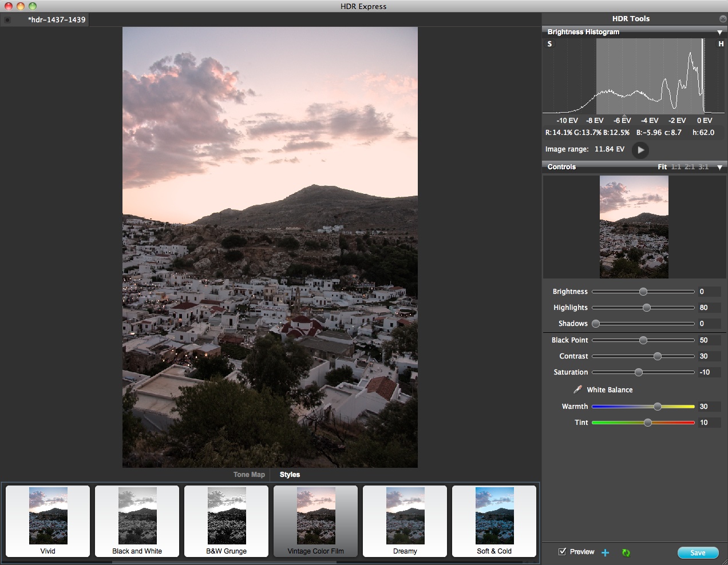Set preview zoom to Fit
728x565 pixels.
662,167
